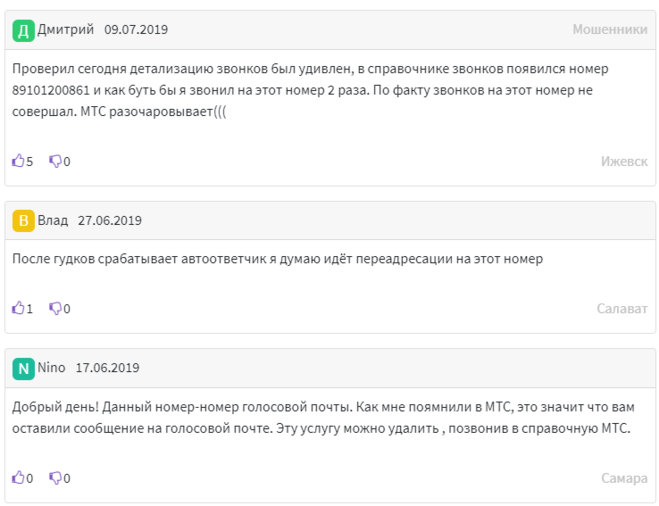Image resolution: width=659 pixels, height=506 pixels.
Task: Click Влад's comment text about автоответчик
Action: pos(277,259)
